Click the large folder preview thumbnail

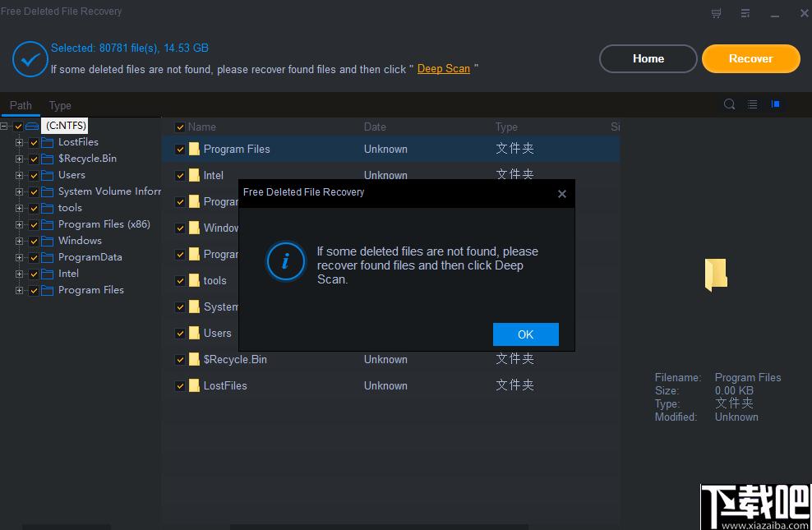(716, 274)
